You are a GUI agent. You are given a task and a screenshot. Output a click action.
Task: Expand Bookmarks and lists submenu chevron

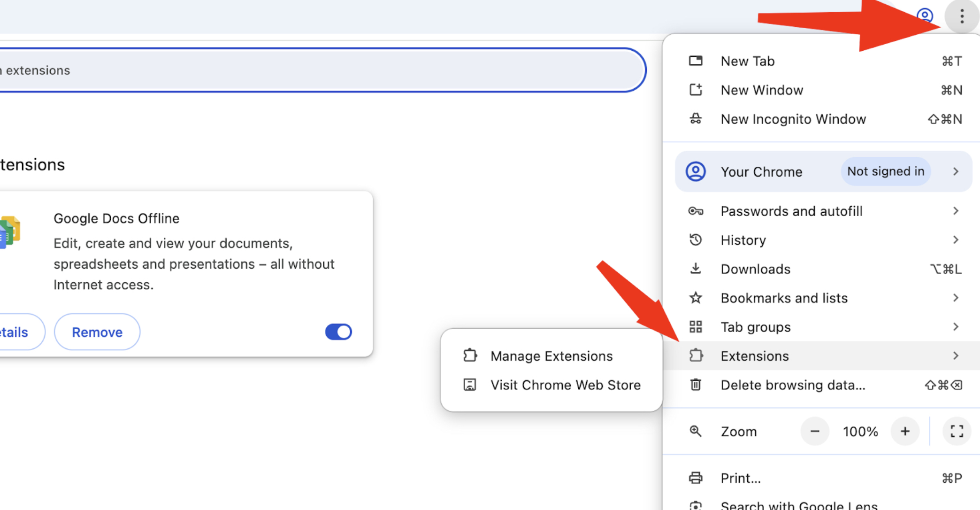[x=956, y=298]
